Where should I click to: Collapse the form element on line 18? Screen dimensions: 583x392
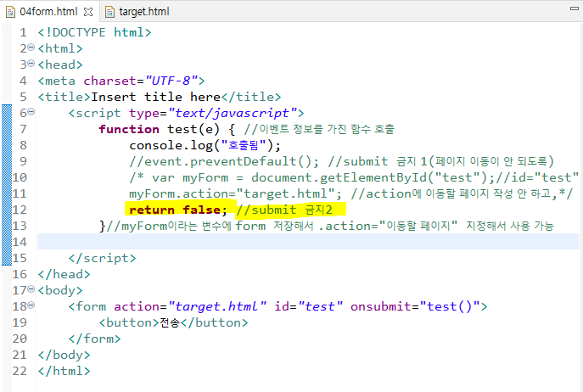point(31,305)
